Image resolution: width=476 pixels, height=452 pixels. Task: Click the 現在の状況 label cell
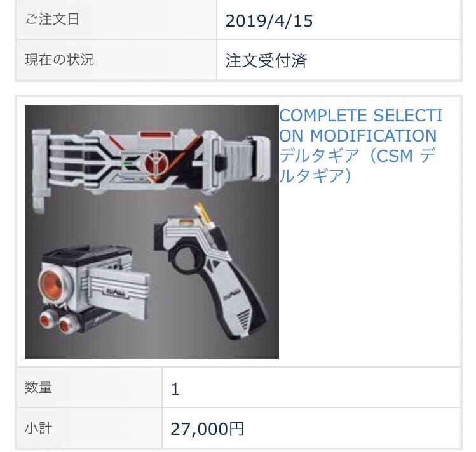(116, 60)
